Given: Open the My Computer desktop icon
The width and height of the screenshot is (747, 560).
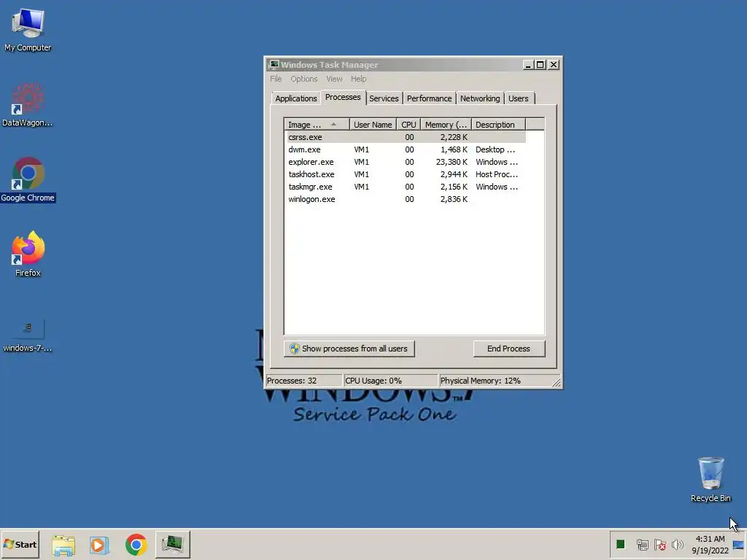Looking at the screenshot, I should [x=28, y=29].
